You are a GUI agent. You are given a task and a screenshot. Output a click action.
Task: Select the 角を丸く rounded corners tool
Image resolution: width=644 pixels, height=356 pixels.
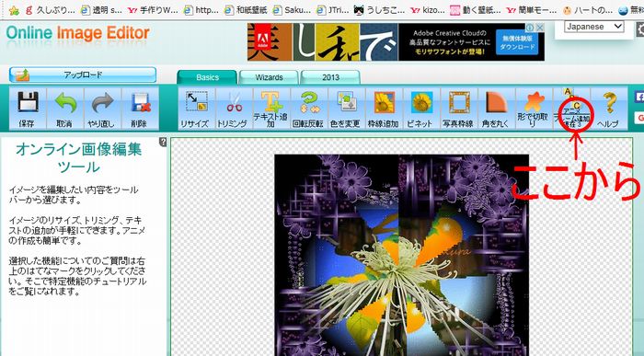point(496,109)
